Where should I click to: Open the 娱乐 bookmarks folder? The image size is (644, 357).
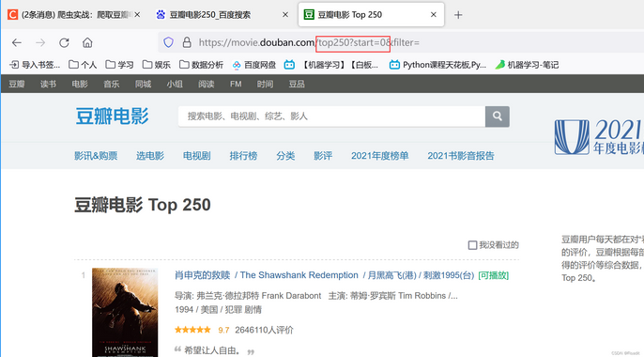coord(157,65)
